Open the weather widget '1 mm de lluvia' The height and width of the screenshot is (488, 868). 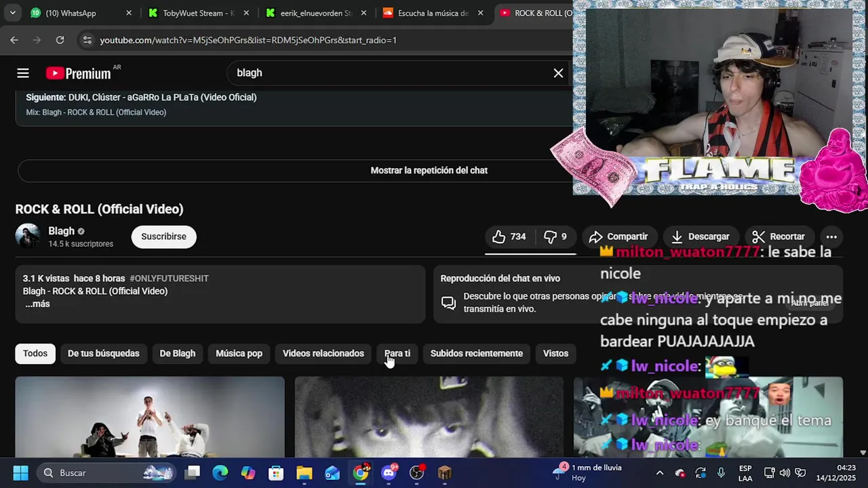[x=589, y=472]
